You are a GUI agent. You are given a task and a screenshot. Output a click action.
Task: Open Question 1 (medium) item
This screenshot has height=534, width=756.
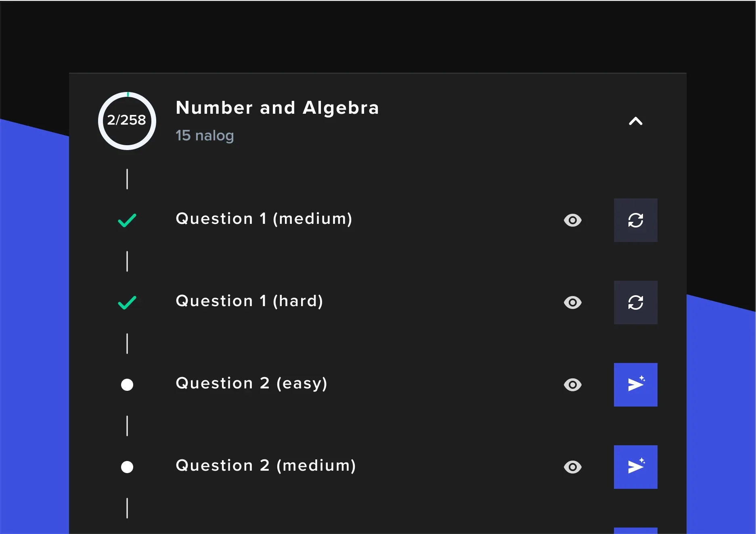pyautogui.click(x=264, y=219)
